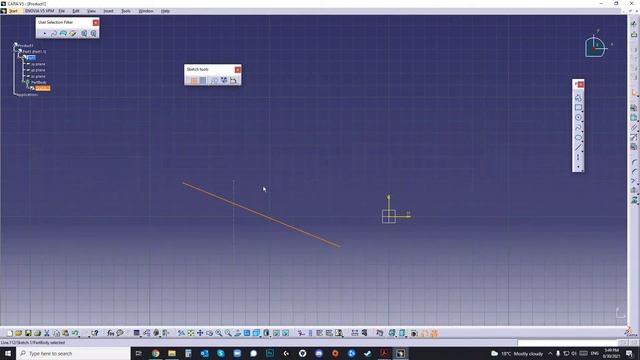The image size is (640, 360).
Task: Toggle Geometrical Constraints in Sketch tools
Action: click(x=224, y=80)
